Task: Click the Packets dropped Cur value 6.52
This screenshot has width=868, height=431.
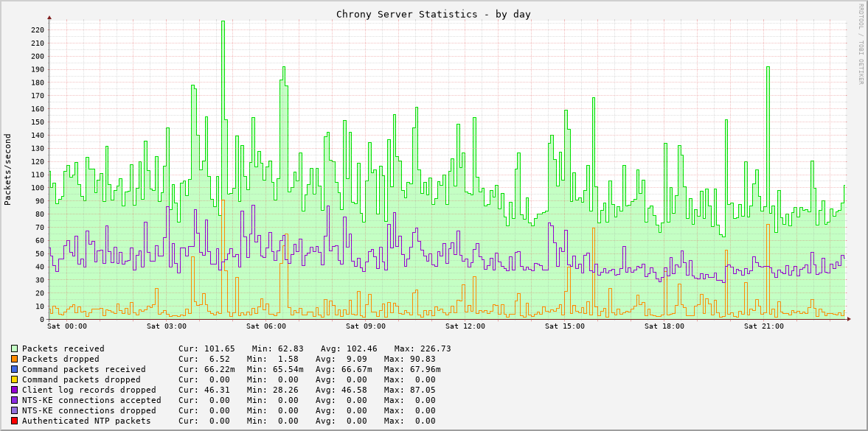Action: [x=220, y=359]
